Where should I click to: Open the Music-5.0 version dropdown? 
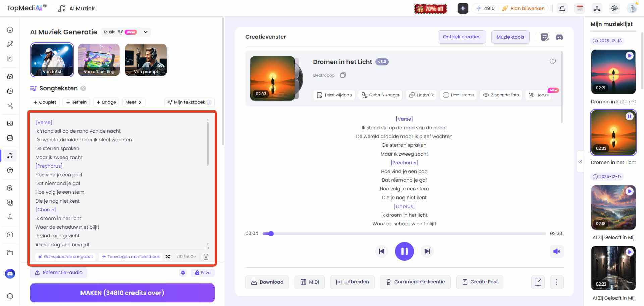click(x=145, y=32)
